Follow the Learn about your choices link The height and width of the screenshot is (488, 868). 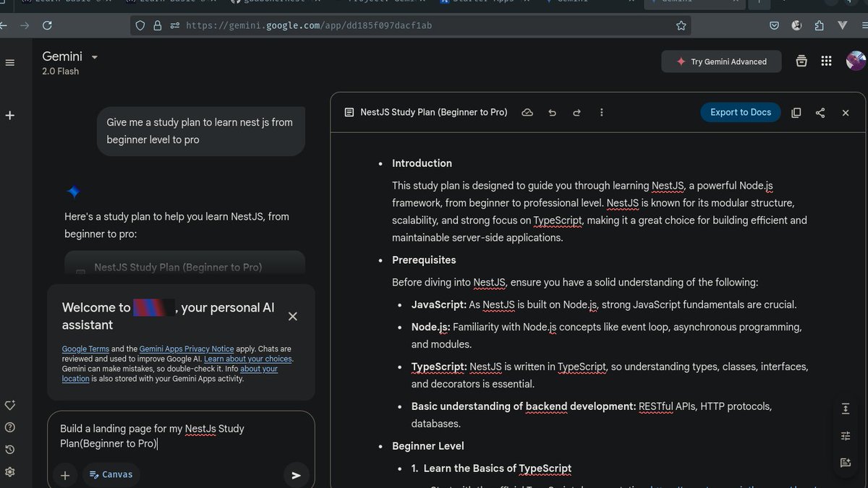248,359
